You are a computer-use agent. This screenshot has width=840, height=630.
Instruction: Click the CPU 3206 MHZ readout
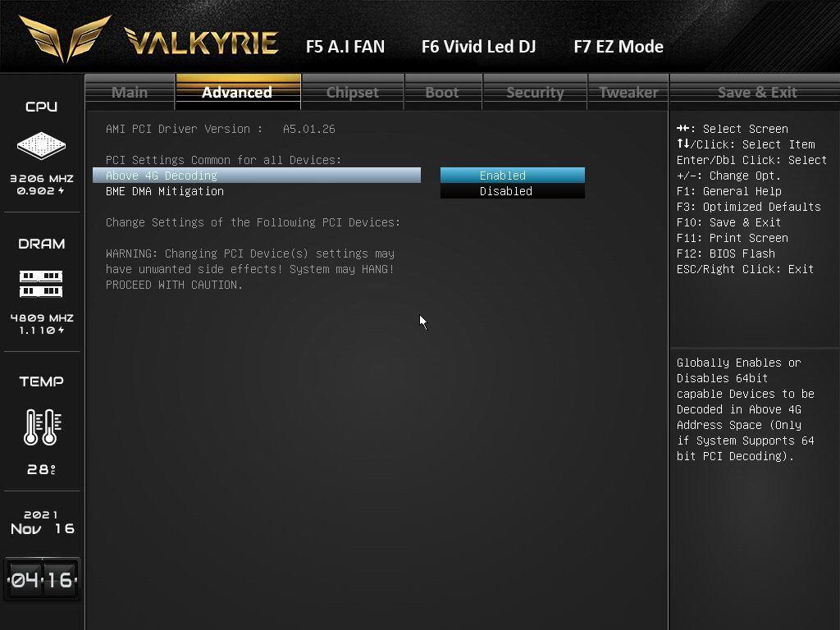coord(42,178)
